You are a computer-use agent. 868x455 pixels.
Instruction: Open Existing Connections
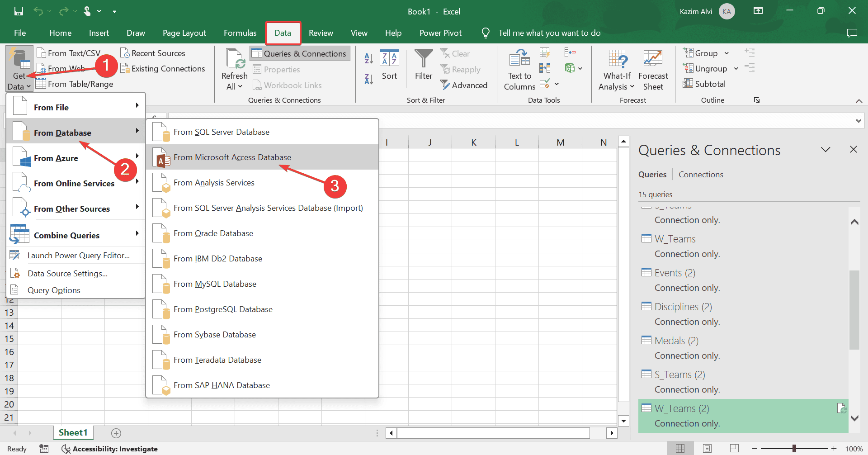pos(163,69)
